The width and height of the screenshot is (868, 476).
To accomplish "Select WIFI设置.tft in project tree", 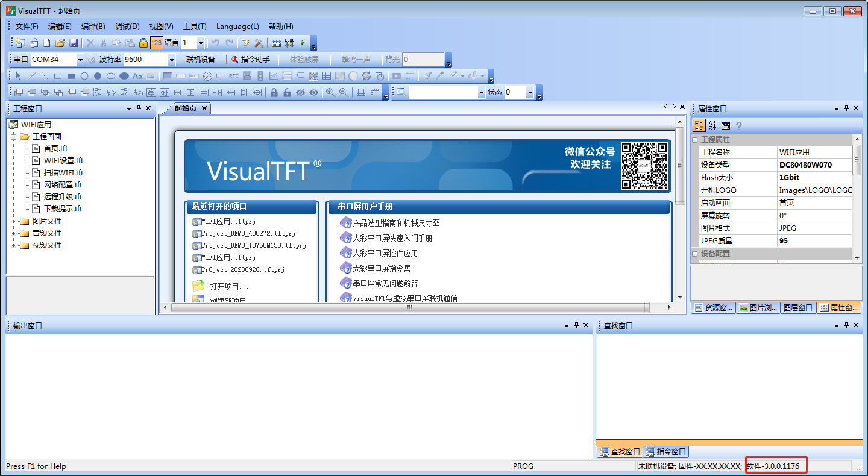I will 63,161.
